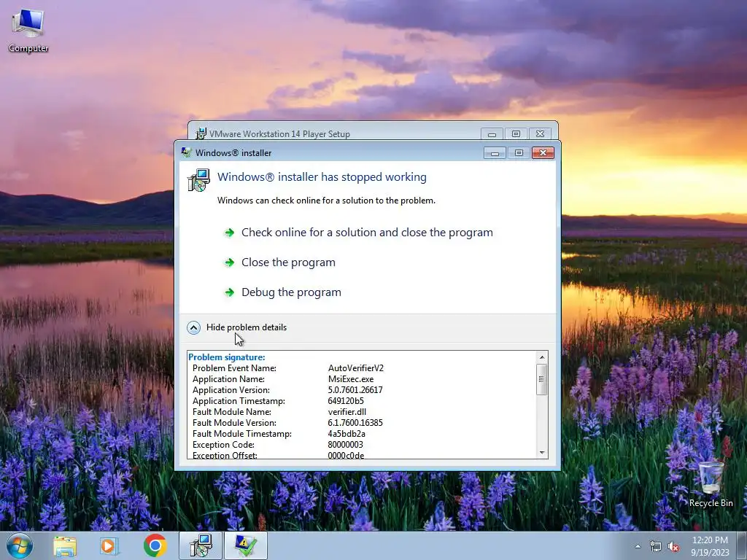The width and height of the screenshot is (747, 560).
Task: Click the Windows installer title bar icon
Action: 186,152
